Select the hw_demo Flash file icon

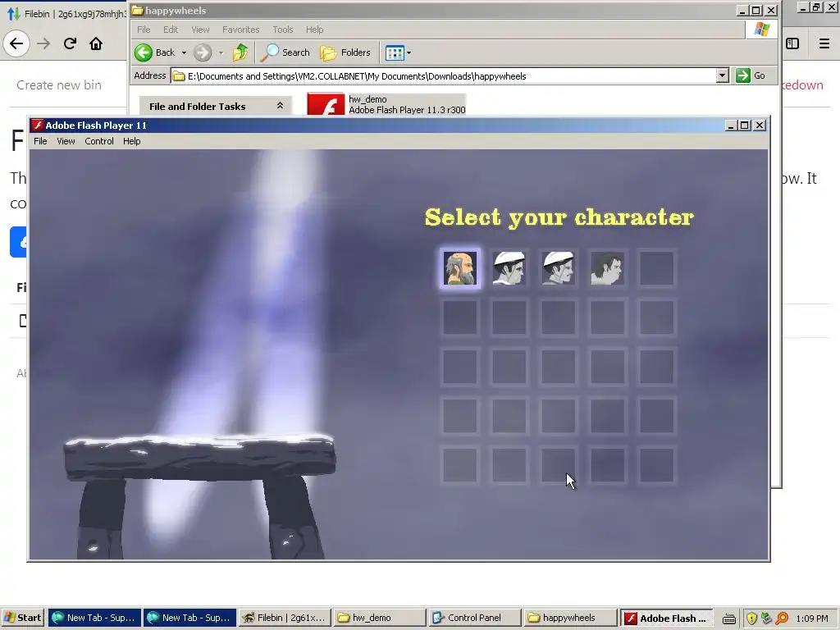pyautogui.click(x=326, y=104)
